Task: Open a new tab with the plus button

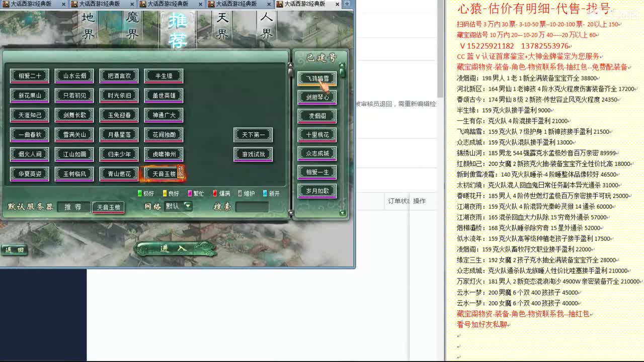Action: coord(347,4)
